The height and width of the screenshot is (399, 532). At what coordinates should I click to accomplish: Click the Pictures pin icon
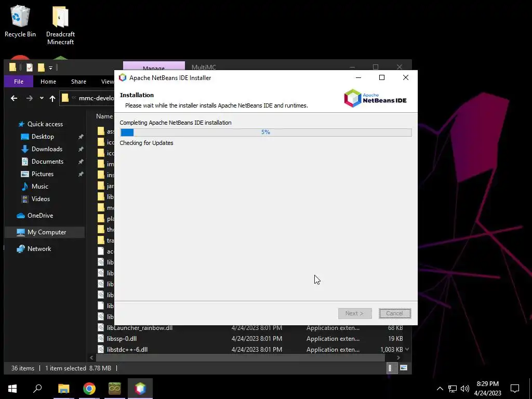click(x=81, y=174)
